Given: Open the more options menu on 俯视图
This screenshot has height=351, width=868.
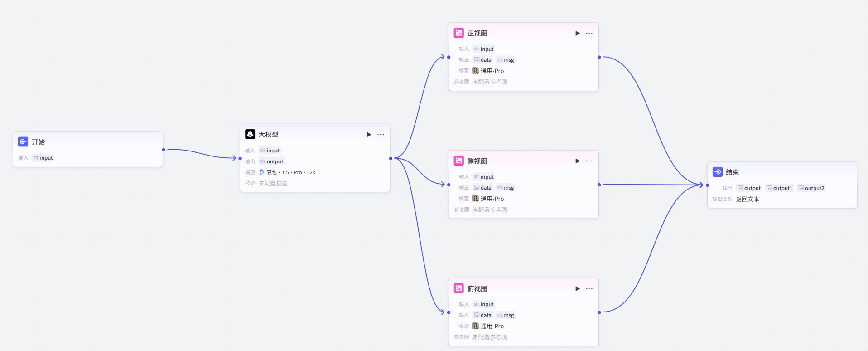Looking at the screenshot, I should pos(589,288).
